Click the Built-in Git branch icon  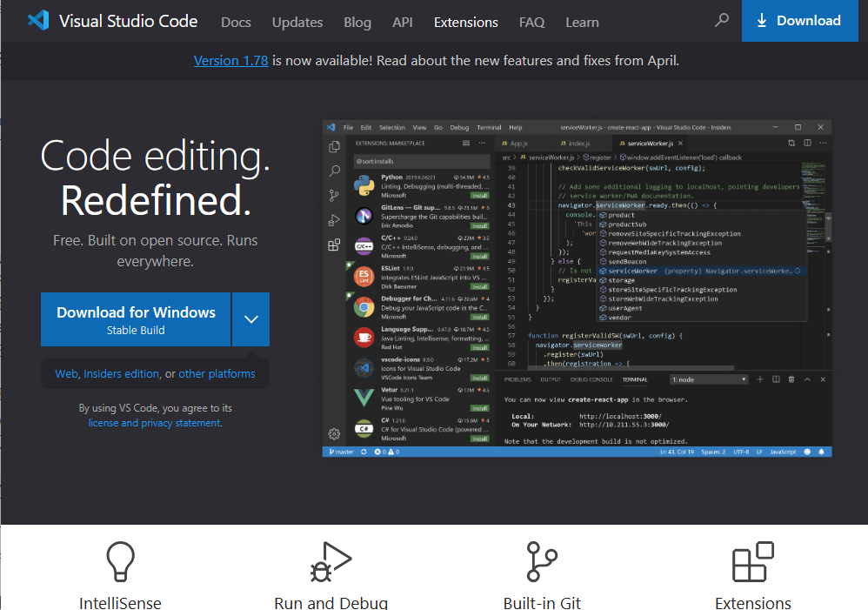[x=541, y=561]
